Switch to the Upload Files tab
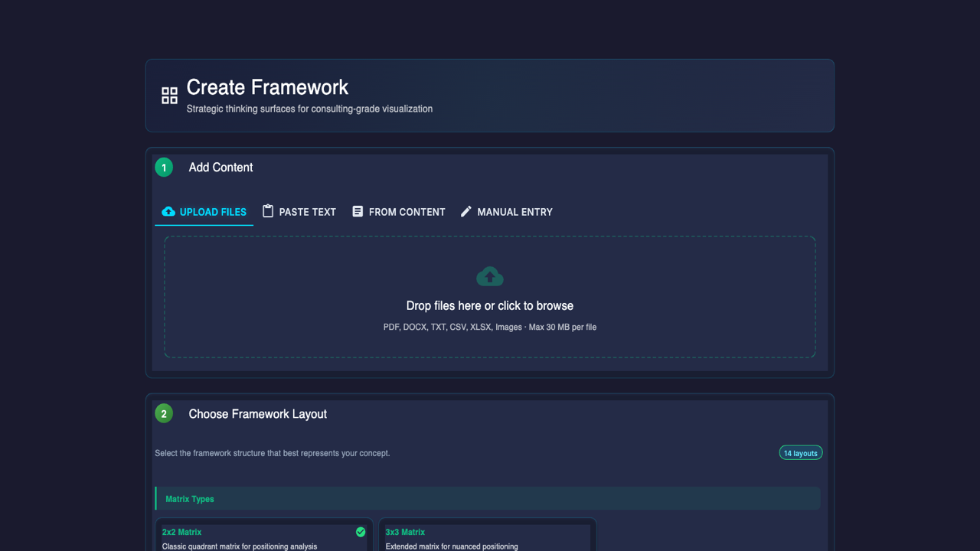Screen dimensions: 980x551 204,212
